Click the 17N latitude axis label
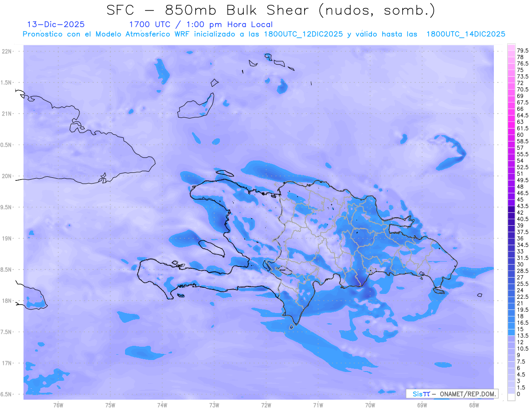Viewport: 532px width, 411px height. pyautogui.click(x=7, y=363)
